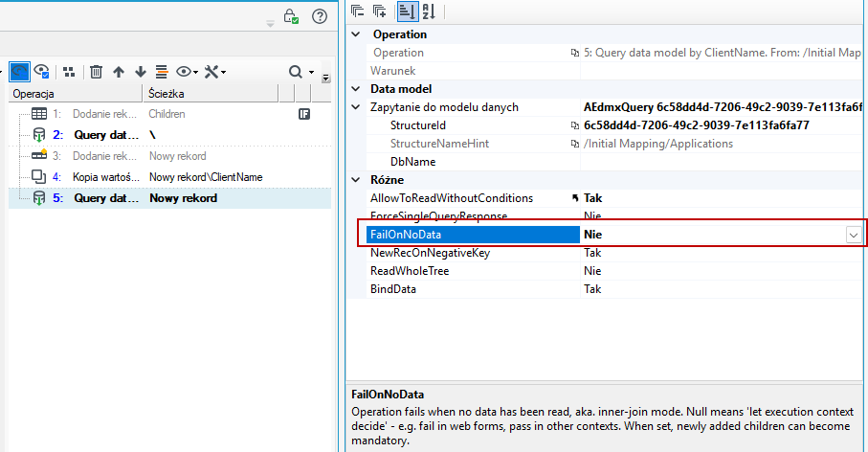Open the eye visibility dropdown in toolbar
The image size is (868, 452).
(188, 72)
